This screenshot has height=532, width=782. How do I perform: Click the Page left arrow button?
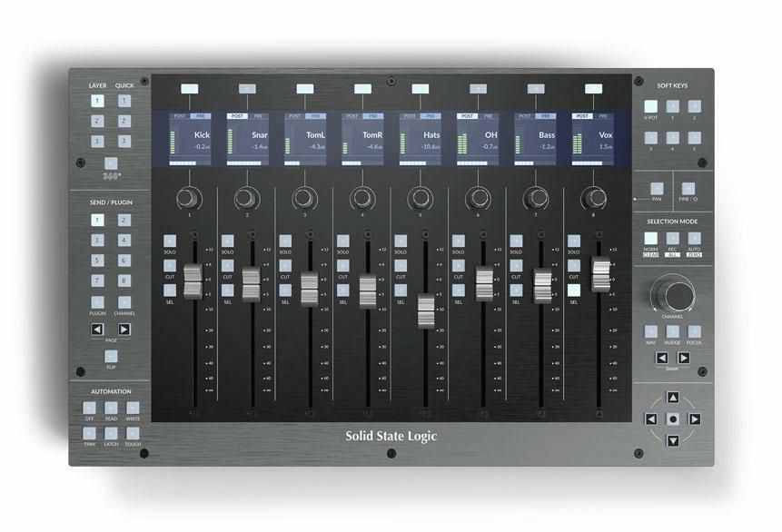coord(97,329)
